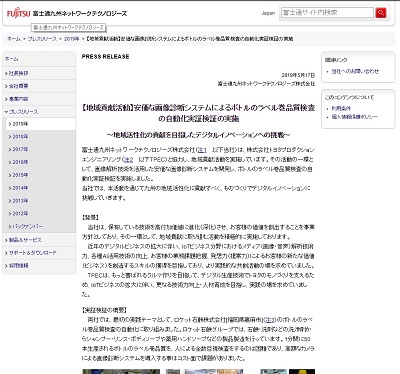Follow the 注2 footnote link after エンジニアリング

(x=128, y=159)
